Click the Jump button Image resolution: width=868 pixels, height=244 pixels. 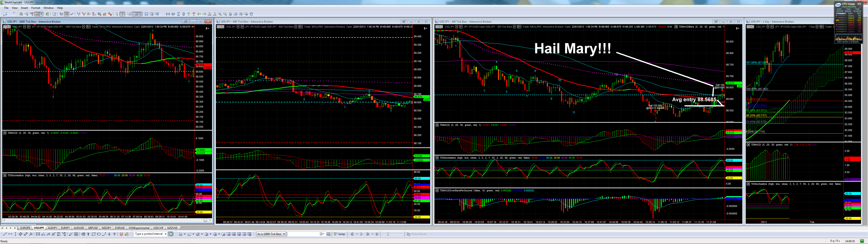340,234
